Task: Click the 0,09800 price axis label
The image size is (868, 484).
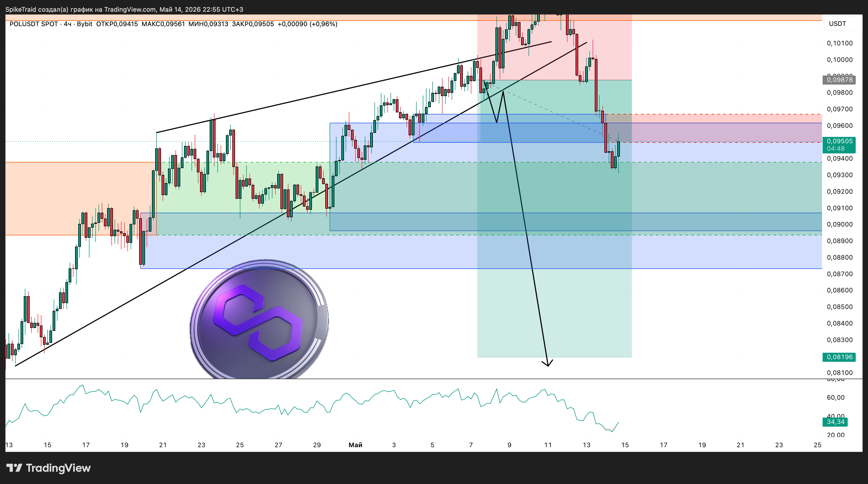Action: click(x=840, y=93)
